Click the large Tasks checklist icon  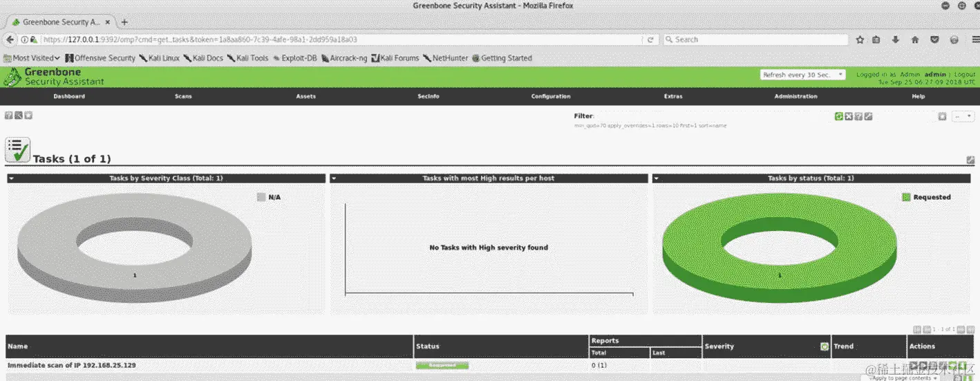(17, 150)
